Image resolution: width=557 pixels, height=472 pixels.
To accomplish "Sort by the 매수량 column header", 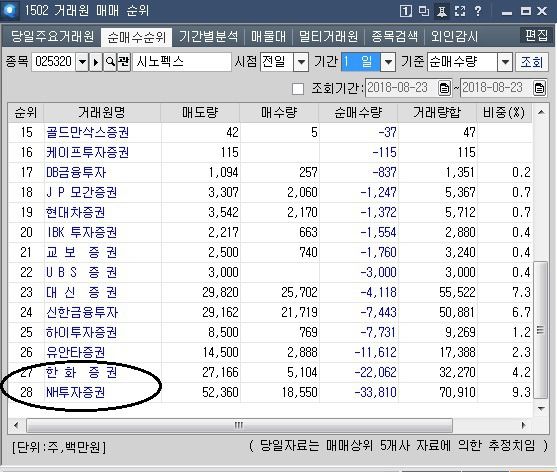I will (x=279, y=113).
